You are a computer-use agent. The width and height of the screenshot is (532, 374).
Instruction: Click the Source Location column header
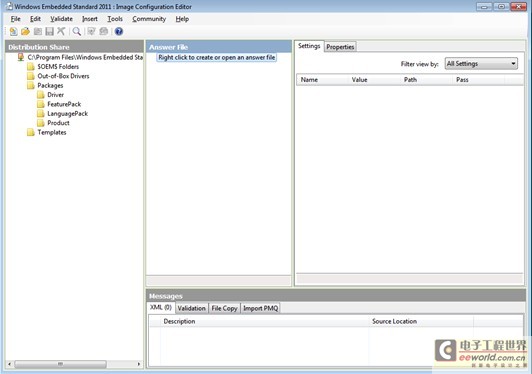coord(421,321)
